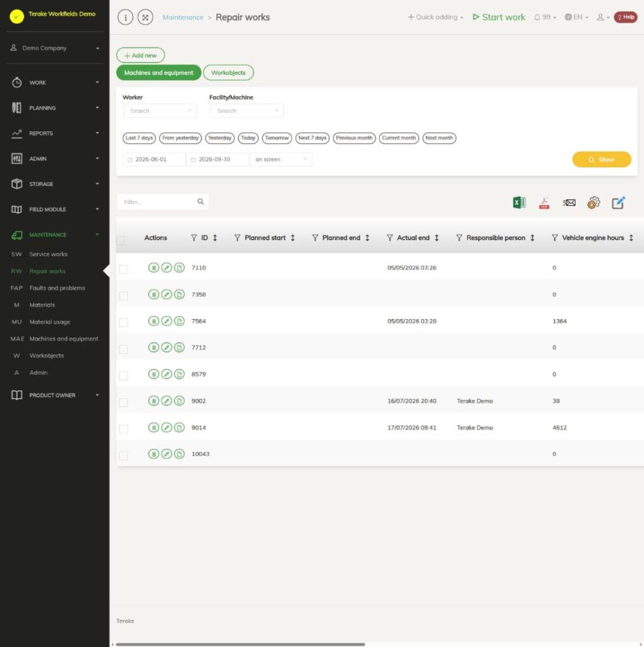
Task: Open the EN language dropdown
Action: (x=576, y=17)
